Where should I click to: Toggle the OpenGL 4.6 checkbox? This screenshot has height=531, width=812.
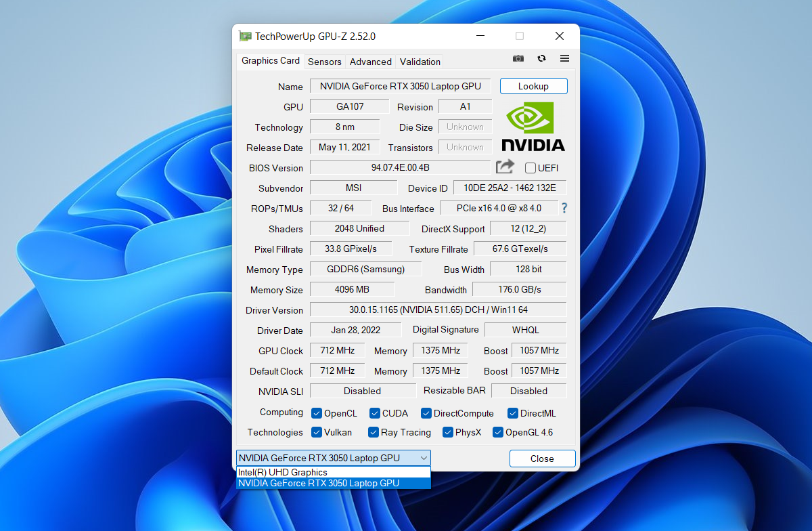pos(498,432)
